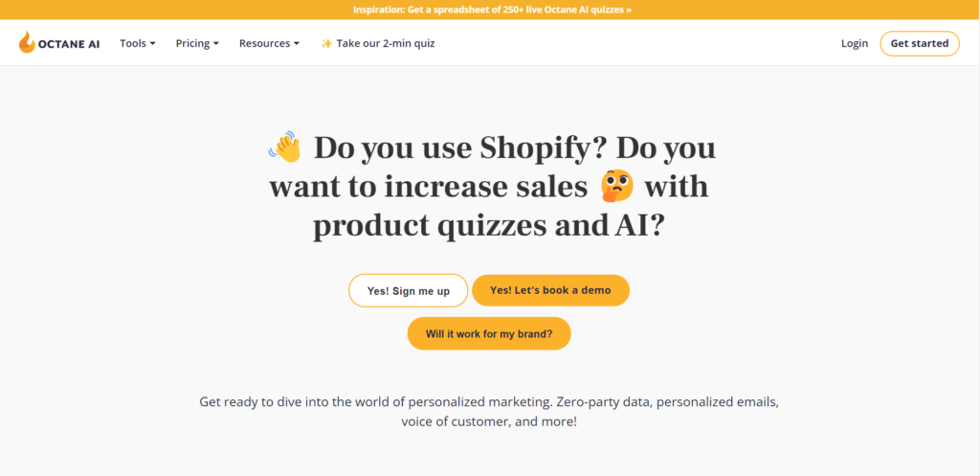Open the 250+ live quizzes spreadsheet banner

click(492, 10)
